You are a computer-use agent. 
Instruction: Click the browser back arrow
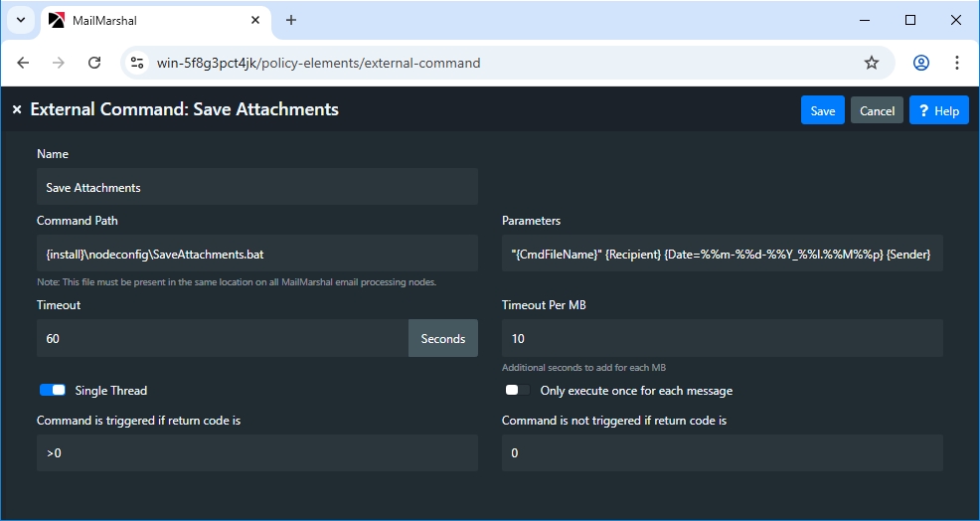pyautogui.click(x=24, y=63)
